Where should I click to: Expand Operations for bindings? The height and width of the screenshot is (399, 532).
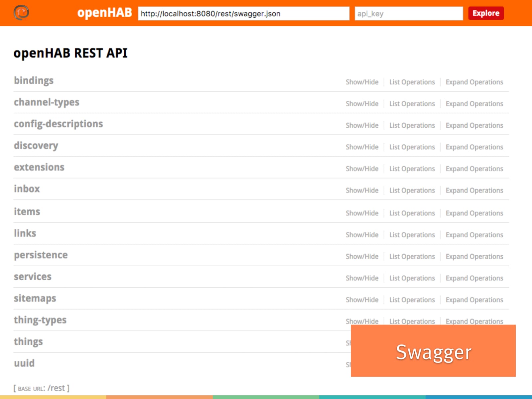click(474, 82)
